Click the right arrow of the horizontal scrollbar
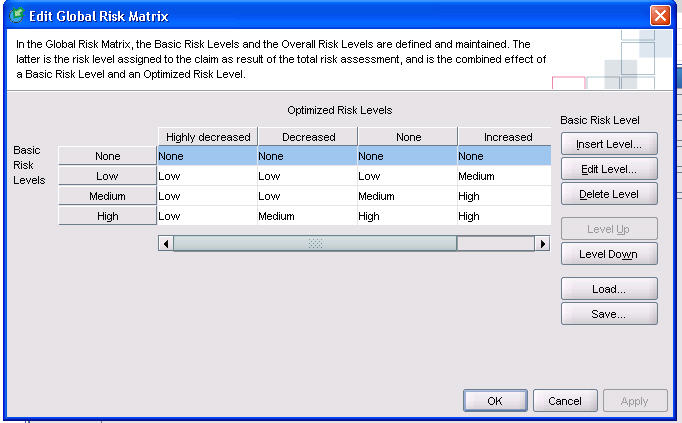The width and height of the screenshot is (682, 423). [x=542, y=243]
